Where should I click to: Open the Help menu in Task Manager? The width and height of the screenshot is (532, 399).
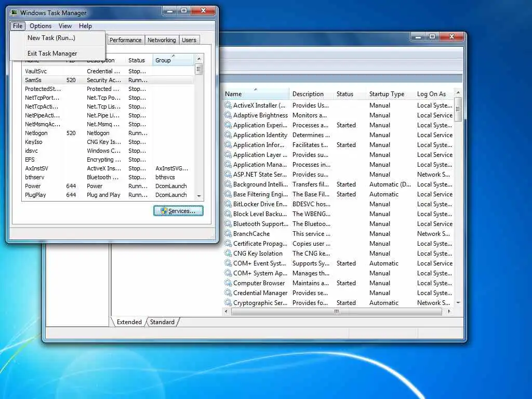tap(85, 26)
